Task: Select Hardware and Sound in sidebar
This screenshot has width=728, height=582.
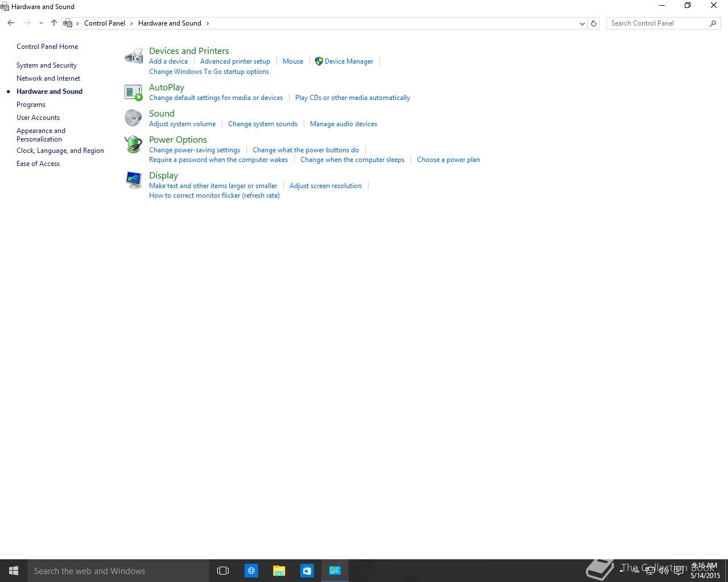Action: click(x=49, y=92)
